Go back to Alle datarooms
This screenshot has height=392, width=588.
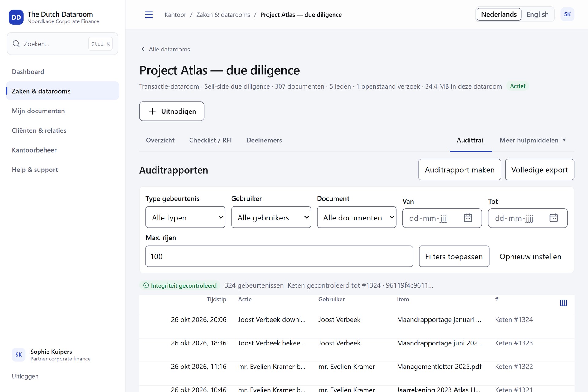(x=165, y=49)
